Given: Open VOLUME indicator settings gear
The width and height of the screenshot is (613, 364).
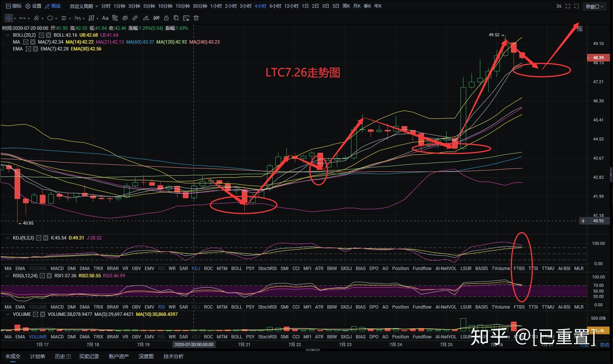Looking at the screenshot, I should point(36,314).
